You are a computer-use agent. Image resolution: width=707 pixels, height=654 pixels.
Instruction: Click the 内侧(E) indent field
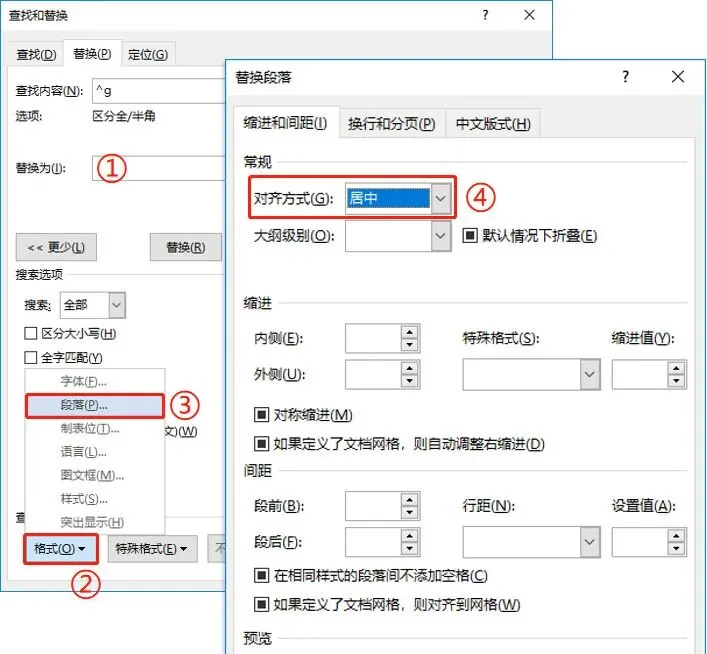(373, 338)
